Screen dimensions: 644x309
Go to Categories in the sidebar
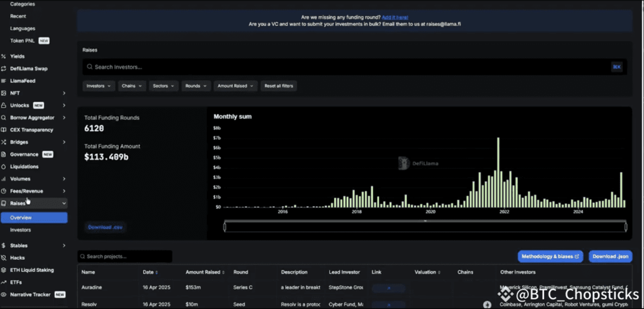tap(22, 4)
